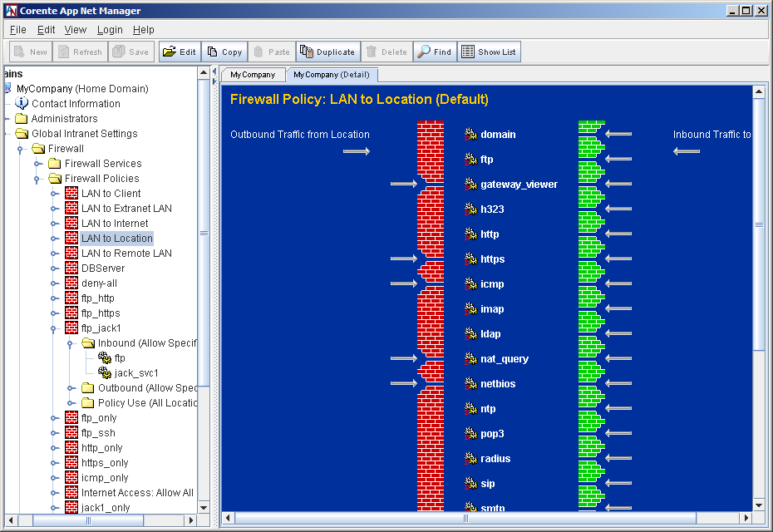This screenshot has width=773, height=532.
Task: Expand the LAN to Internet policy node
Action: click(54, 224)
